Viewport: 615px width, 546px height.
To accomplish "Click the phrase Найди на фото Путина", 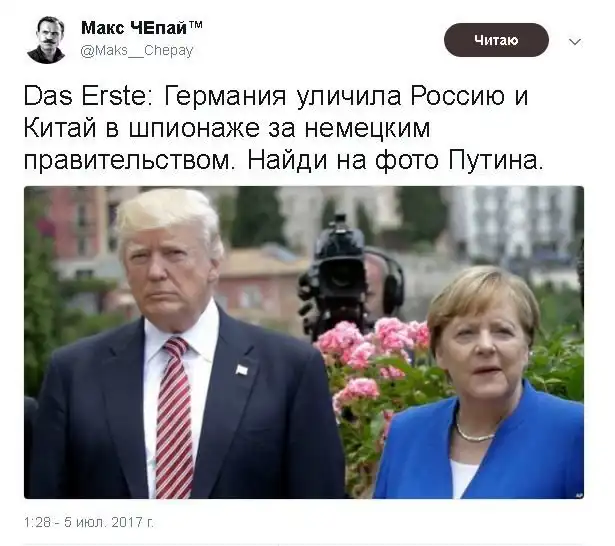I will pos(396,160).
